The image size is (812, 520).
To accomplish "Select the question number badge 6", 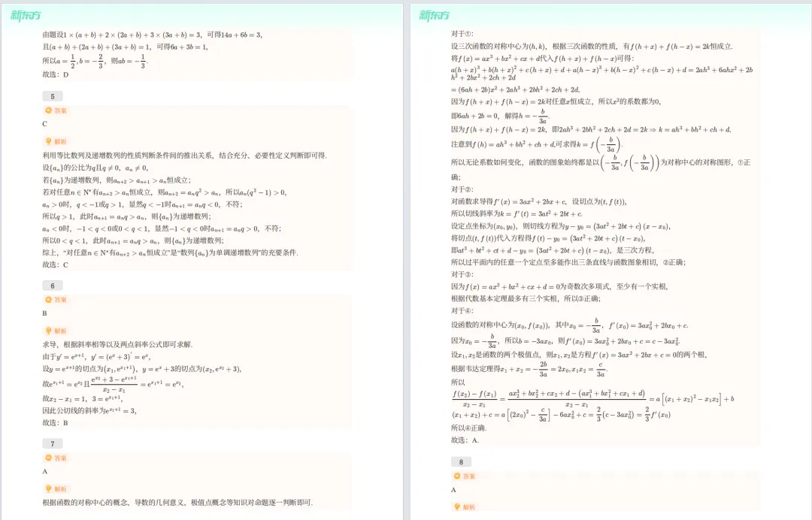I will pyautogui.click(x=53, y=286).
